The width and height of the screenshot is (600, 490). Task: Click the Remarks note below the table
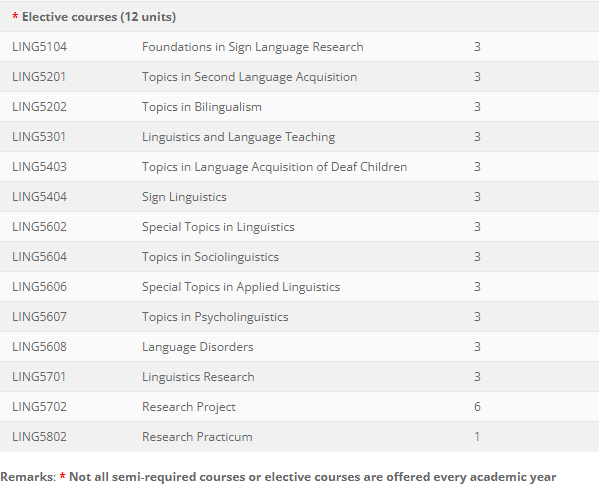278,477
